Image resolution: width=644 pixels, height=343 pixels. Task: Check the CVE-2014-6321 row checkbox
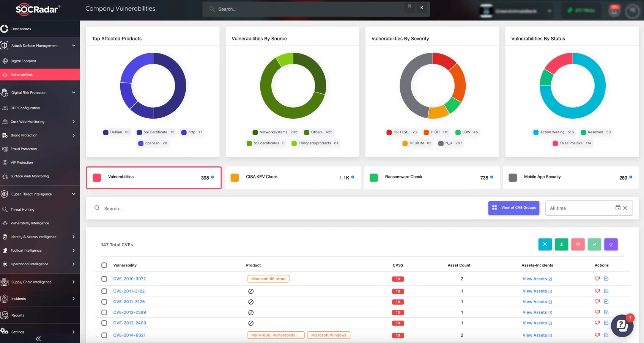104,335
